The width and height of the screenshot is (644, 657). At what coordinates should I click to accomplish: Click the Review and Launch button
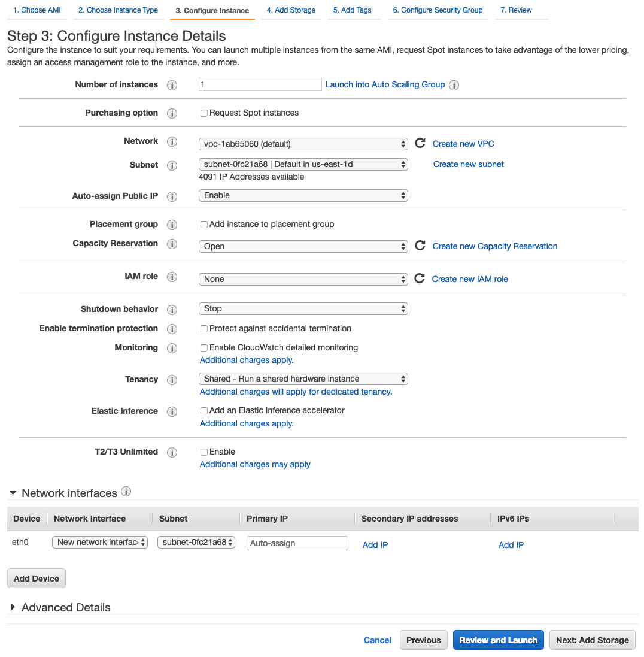point(498,640)
